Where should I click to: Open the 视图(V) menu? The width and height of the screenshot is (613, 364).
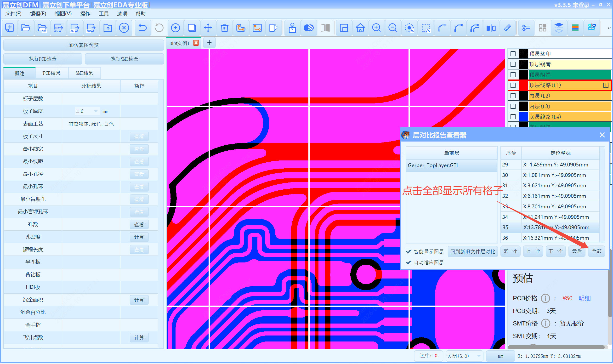click(63, 13)
